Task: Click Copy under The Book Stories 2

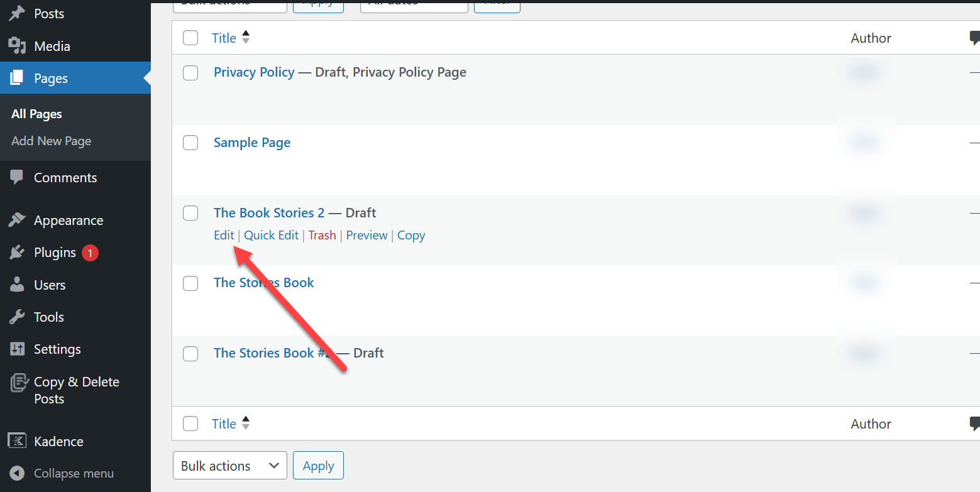Action: 411,235
